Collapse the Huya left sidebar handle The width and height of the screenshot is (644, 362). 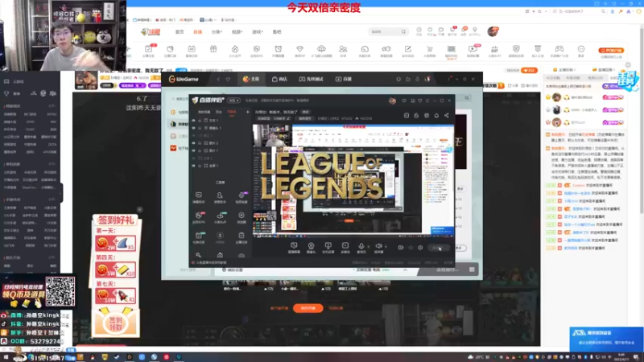point(61,192)
